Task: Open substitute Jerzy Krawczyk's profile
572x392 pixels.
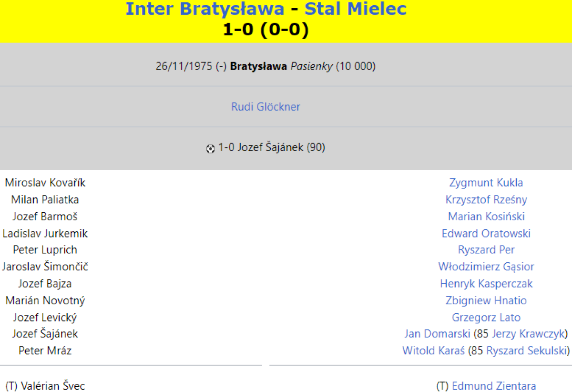Action: tap(528, 334)
